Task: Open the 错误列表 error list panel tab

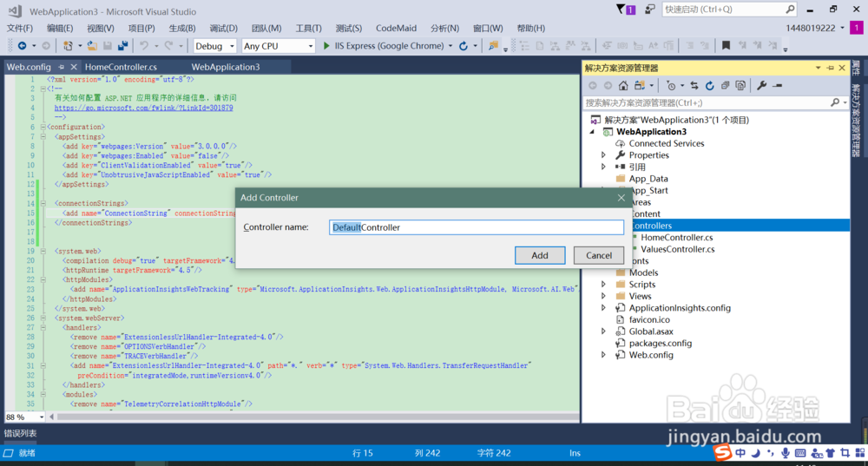Action: [21, 433]
